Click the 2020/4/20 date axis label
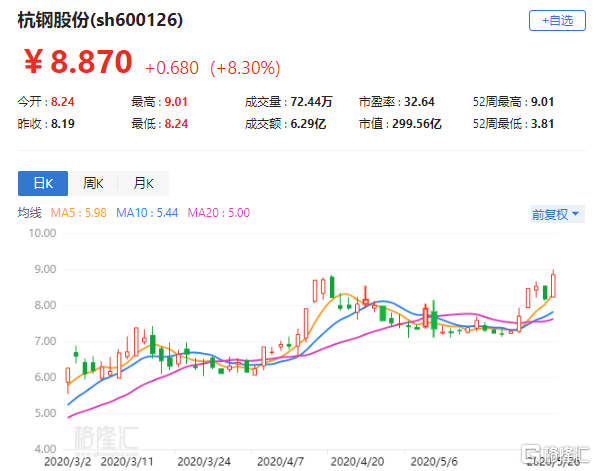 (357, 462)
